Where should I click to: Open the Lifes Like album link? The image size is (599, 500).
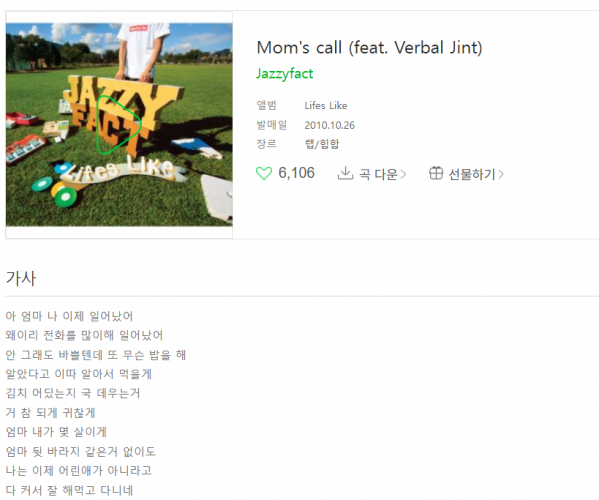tap(325, 105)
